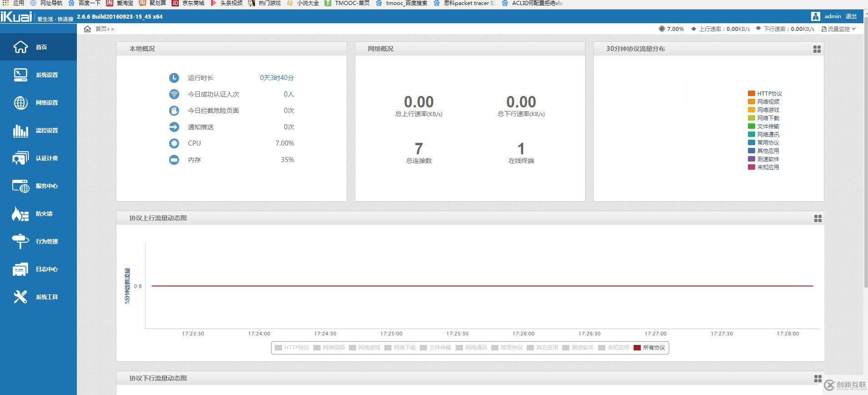Click the download speed icon 下行速率
The height and width of the screenshot is (395, 868).
coord(758,29)
